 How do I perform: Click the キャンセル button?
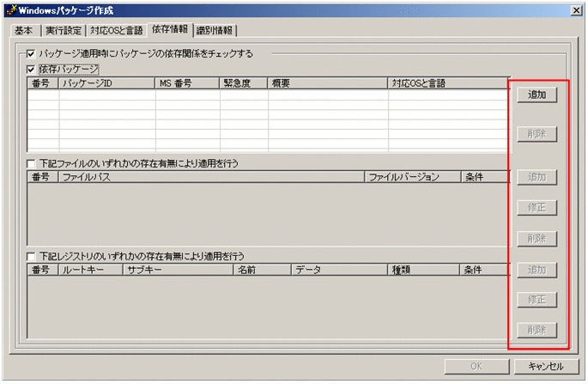pos(547,366)
